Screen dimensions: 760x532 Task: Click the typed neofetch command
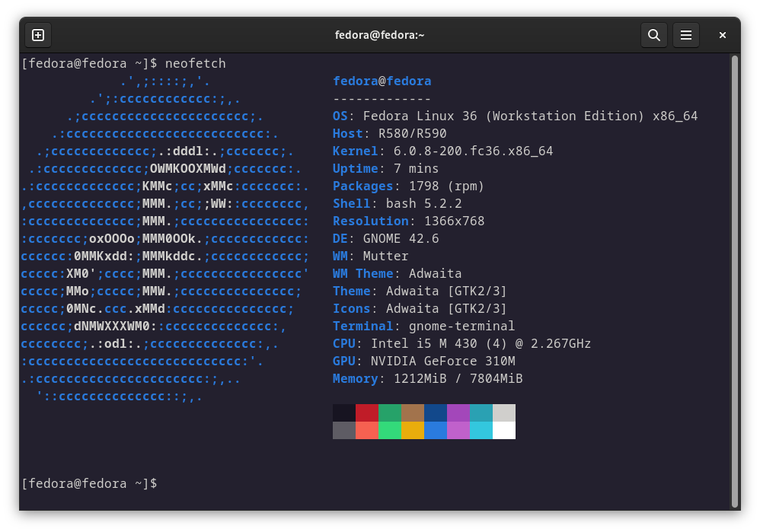(x=196, y=63)
